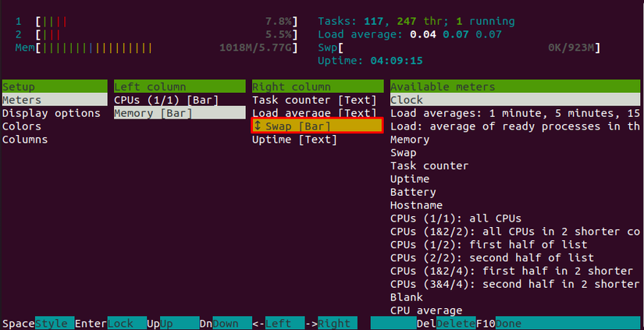
Task: Click the Swp usage bar meter
Action: (459, 48)
